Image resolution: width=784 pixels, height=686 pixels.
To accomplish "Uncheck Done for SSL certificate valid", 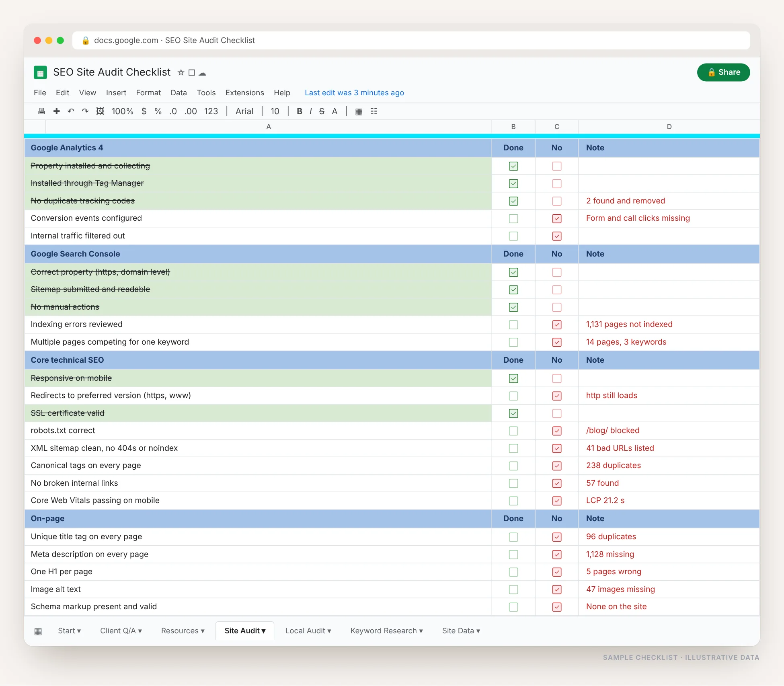I will coord(513,413).
